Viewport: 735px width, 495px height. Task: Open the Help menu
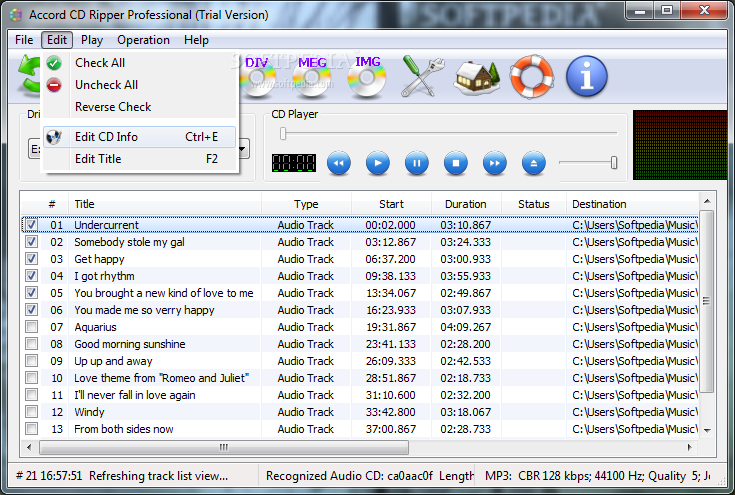pyautogui.click(x=196, y=40)
